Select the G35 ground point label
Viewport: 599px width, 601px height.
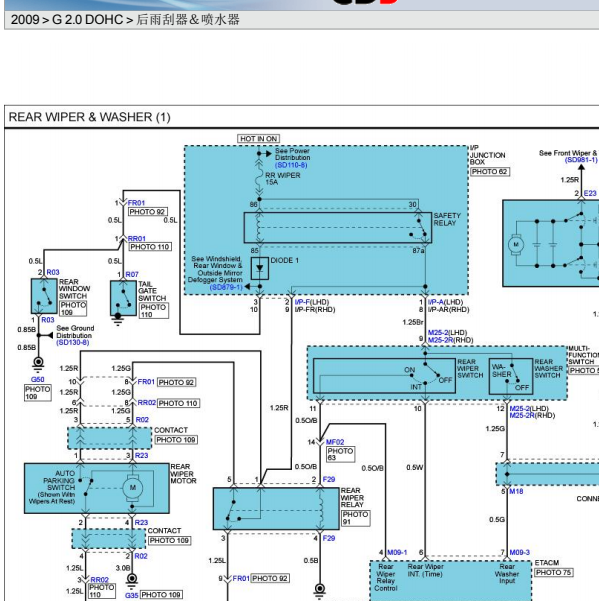pos(131,595)
